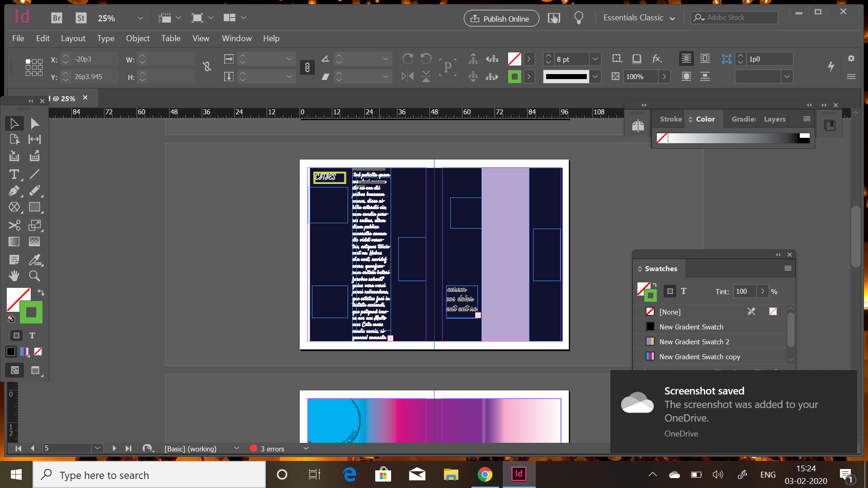This screenshot has width=868, height=488.
Task: Open the Object menu
Action: point(137,38)
